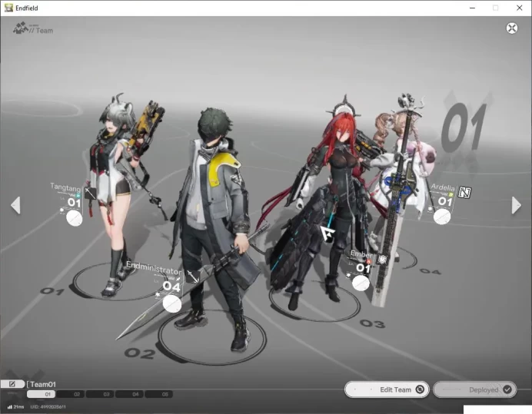Click the Team menu icon at top left
532x414 pixels.
coord(21,28)
